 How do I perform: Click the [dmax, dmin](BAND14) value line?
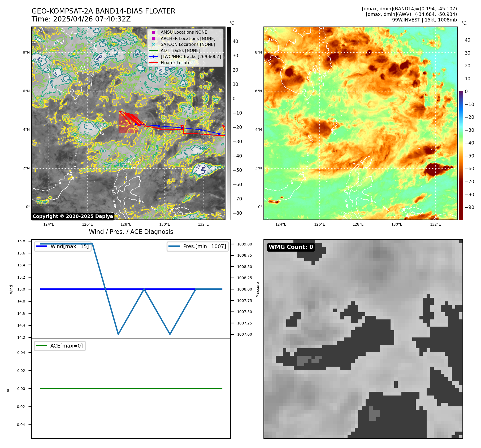coord(409,9)
